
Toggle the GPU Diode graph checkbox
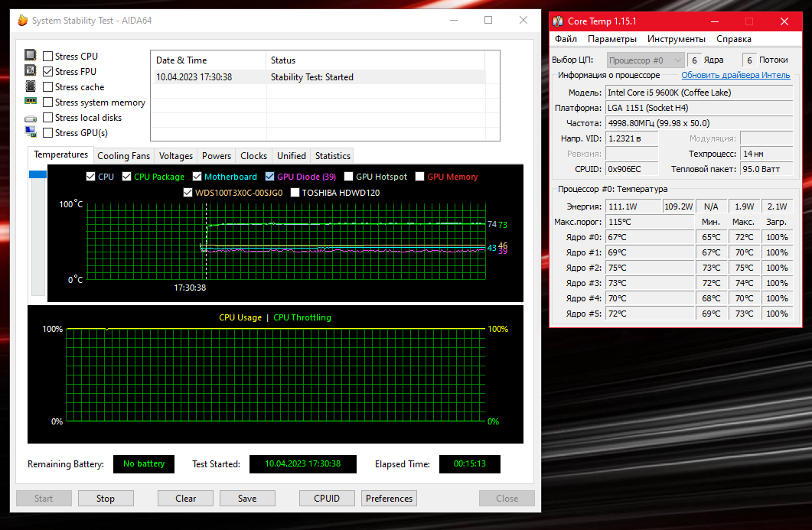pos(269,177)
